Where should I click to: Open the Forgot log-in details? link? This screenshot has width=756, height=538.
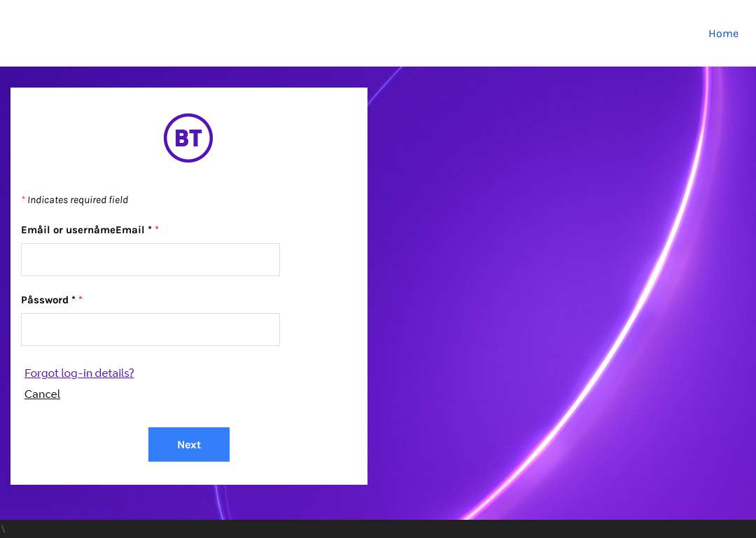click(79, 373)
